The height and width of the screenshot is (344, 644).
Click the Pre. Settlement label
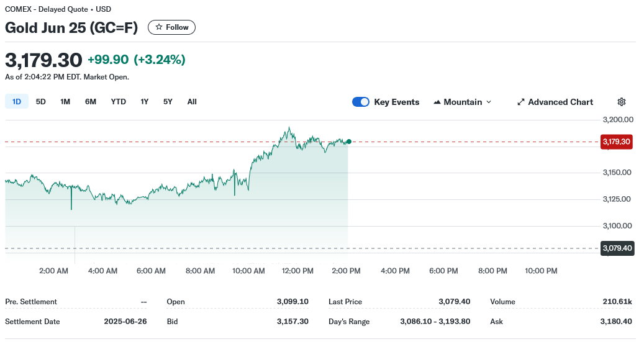31,302
